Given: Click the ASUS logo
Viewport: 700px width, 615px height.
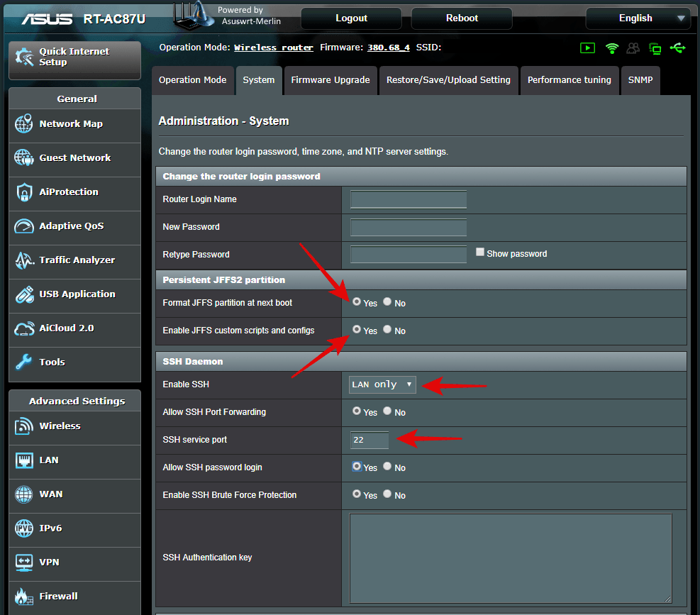Looking at the screenshot, I should pyautogui.click(x=47, y=18).
